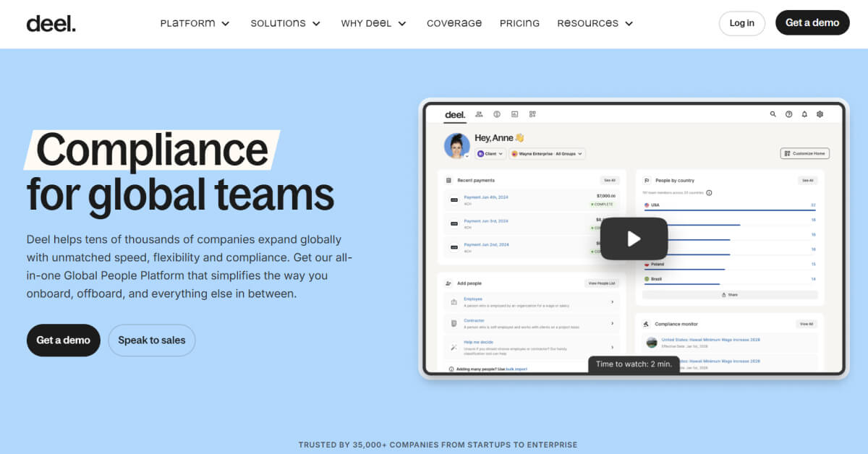Open the Why Deel dropdown menu
868x454 pixels.
[x=374, y=23]
